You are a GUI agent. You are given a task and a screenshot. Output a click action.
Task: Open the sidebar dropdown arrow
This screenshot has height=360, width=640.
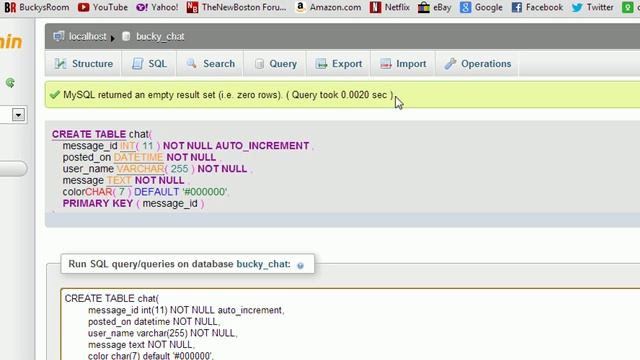(x=18, y=115)
